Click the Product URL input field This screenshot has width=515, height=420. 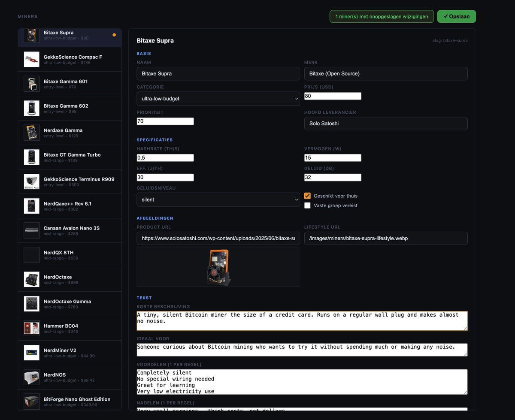coord(218,238)
